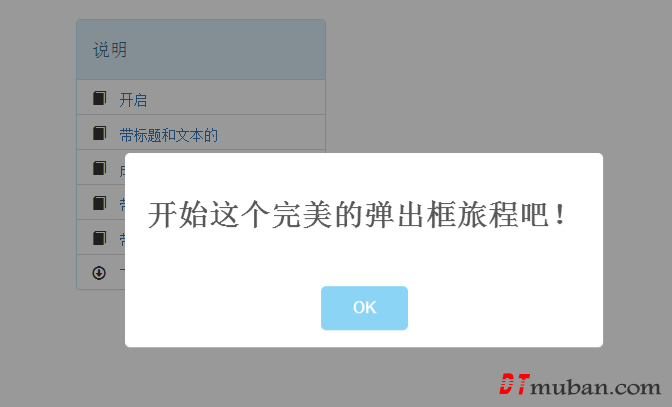Image resolution: width=672 pixels, height=407 pixels.
Task: Click the partly hidden link beside fifth book icon
Action: 122,240
